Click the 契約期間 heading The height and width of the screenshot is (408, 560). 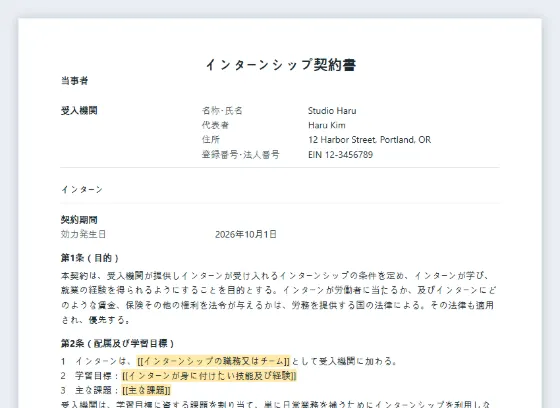[79, 220]
